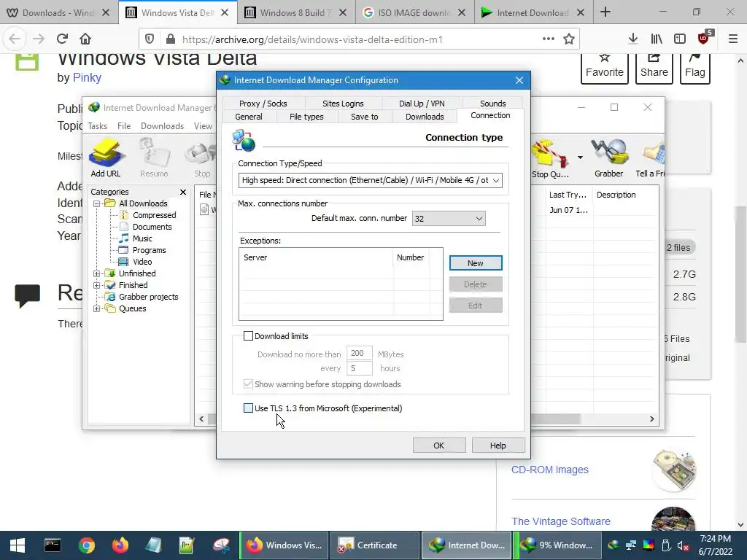Launch Firefox from the taskbar icon

pyautogui.click(x=120, y=545)
